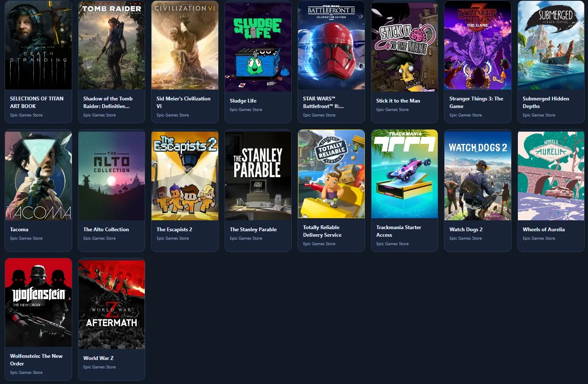Open Stranger Things 3 game cover

coord(478,45)
